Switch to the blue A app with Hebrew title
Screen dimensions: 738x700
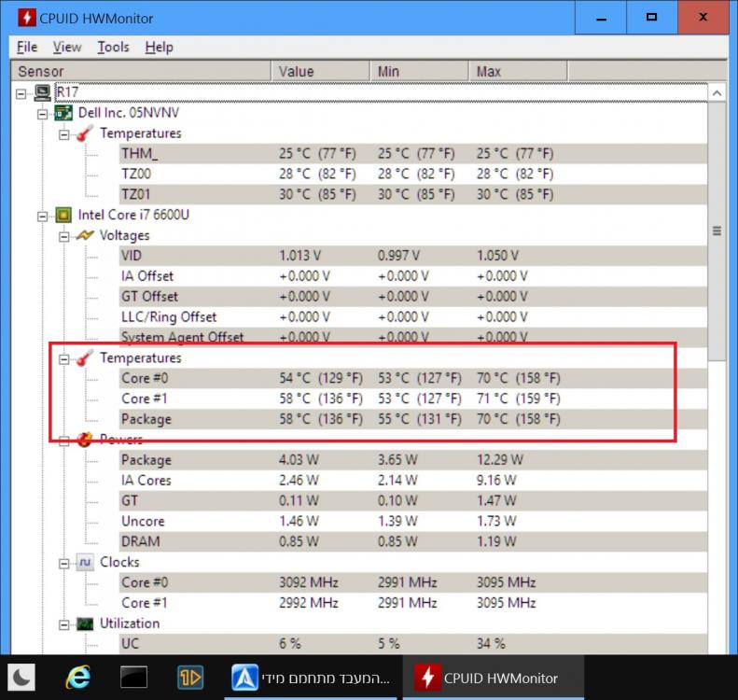313,678
